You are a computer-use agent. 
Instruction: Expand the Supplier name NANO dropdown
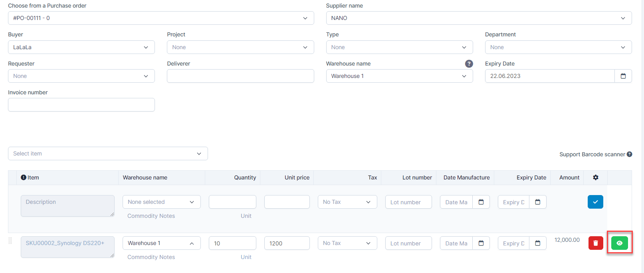coord(479,18)
